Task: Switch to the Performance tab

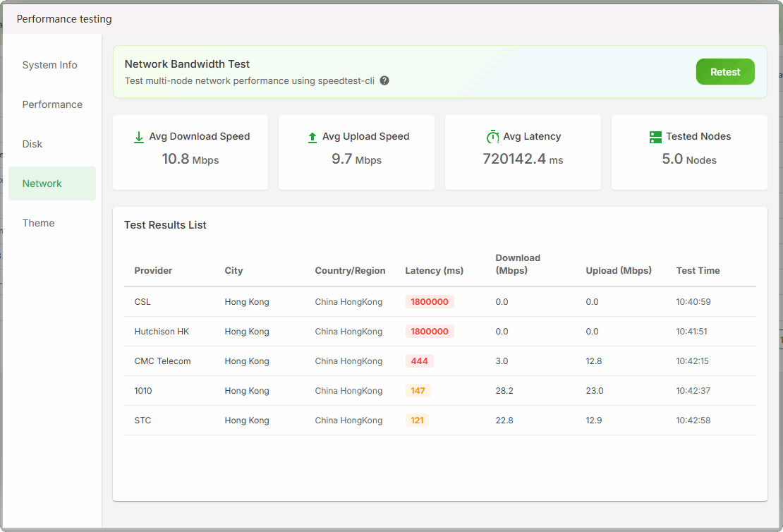Action: click(x=52, y=104)
